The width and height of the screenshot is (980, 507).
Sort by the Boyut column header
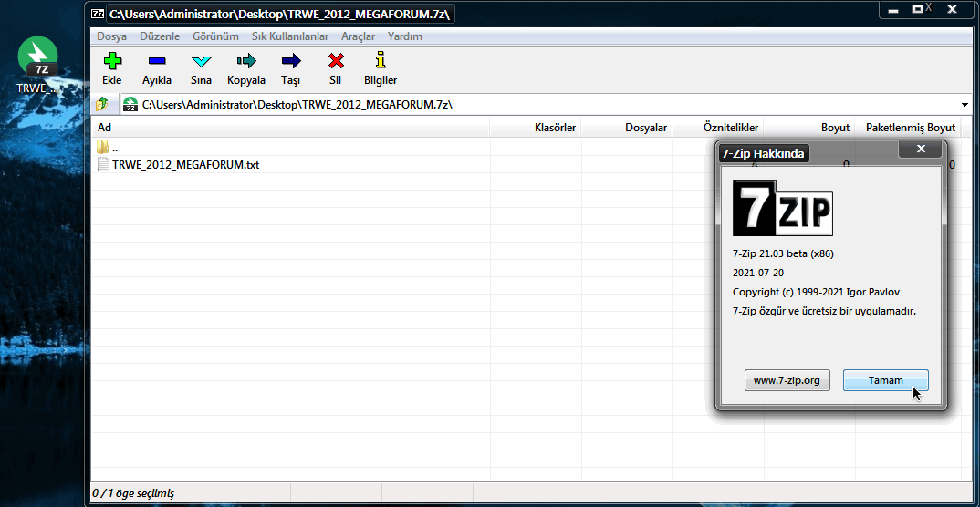(x=809, y=128)
